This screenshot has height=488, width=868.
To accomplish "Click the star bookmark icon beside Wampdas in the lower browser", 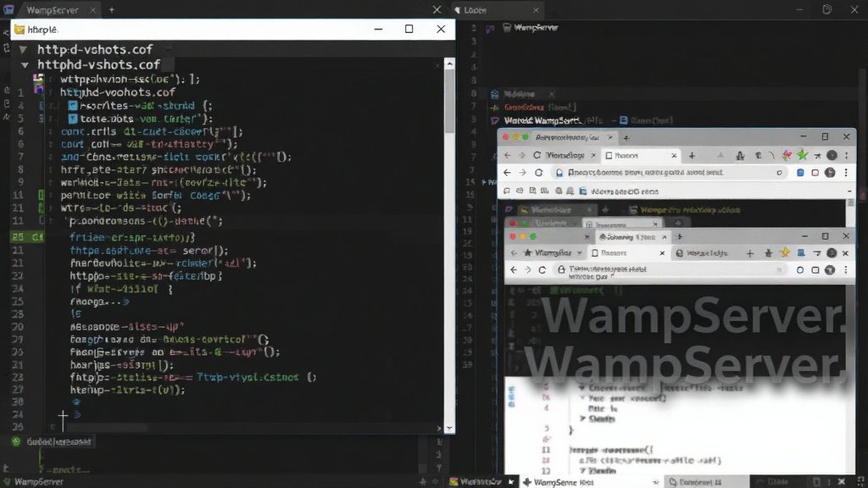I will coord(527,252).
